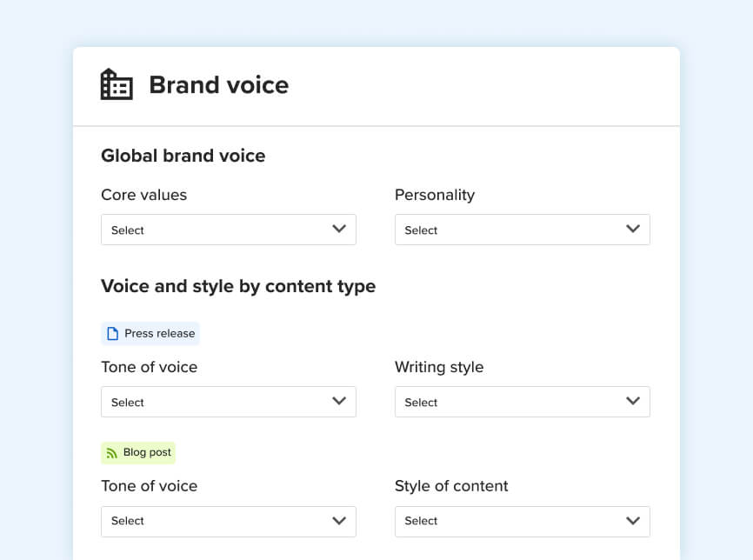
Task: Click the Voice and style by content type heading
Action: pos(238,286)
